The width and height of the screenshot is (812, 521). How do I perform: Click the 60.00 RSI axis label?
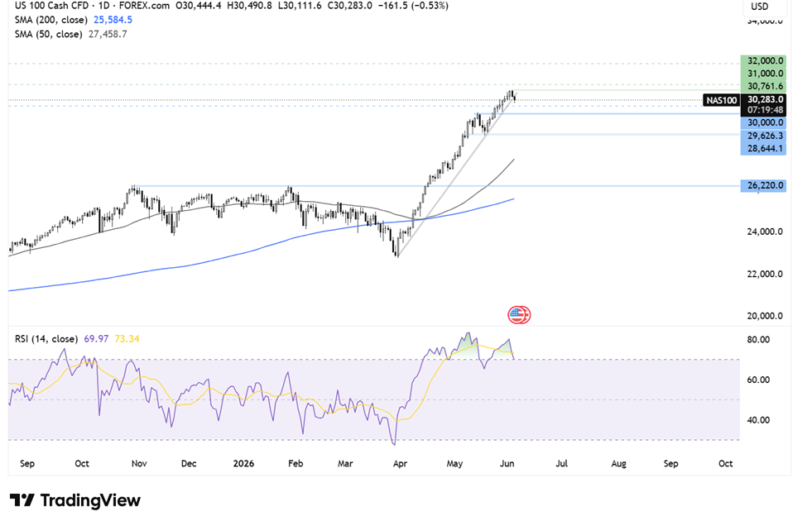point(759,380)
